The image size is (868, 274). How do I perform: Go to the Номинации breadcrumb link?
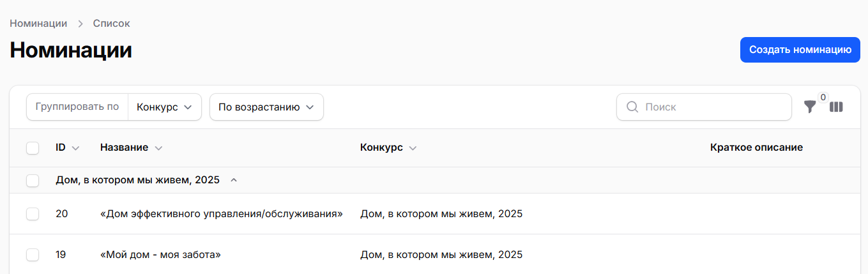38,24
